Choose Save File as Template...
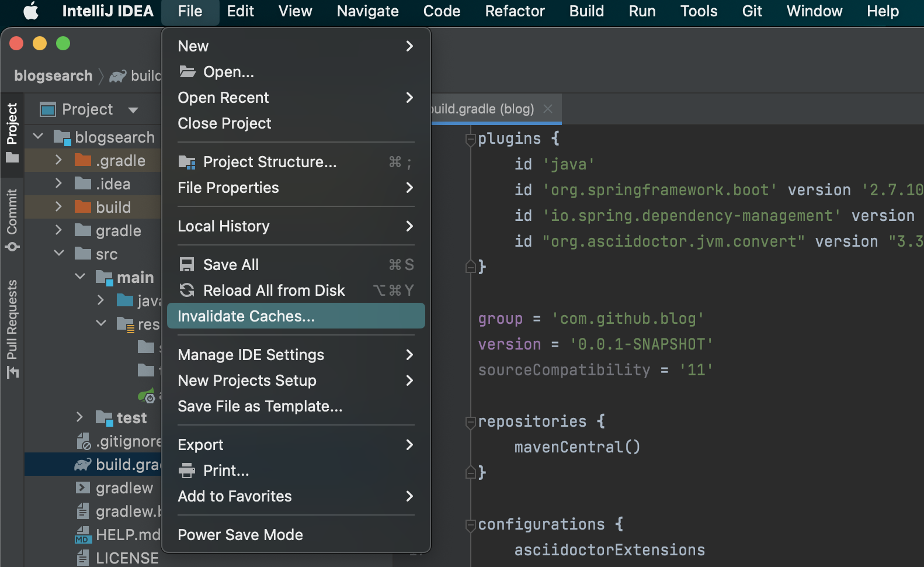 tap(296, 406)
